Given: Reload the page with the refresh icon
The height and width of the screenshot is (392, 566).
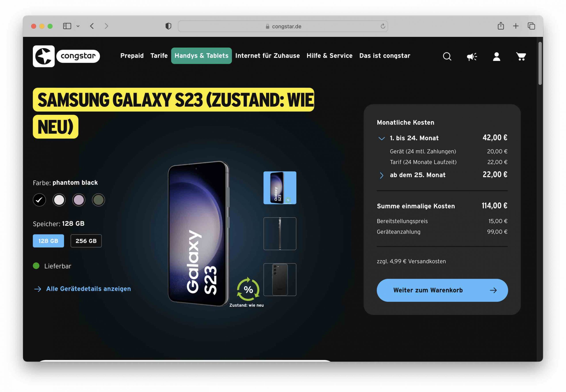Looking at the screenshot, I should tap(382, 26).
